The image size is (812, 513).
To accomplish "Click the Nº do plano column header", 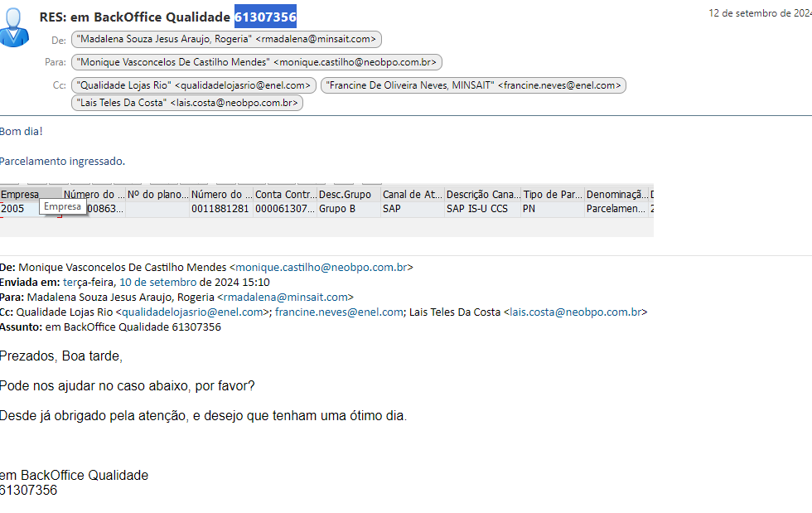I will point(157,194).
